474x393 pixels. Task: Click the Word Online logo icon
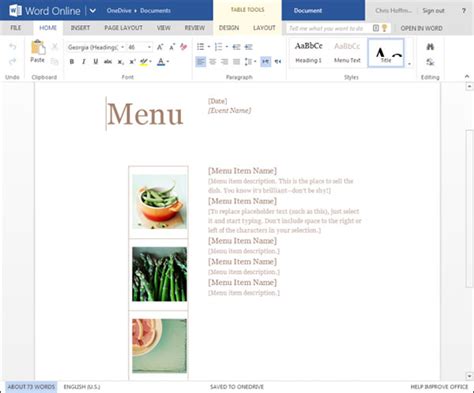15,11
